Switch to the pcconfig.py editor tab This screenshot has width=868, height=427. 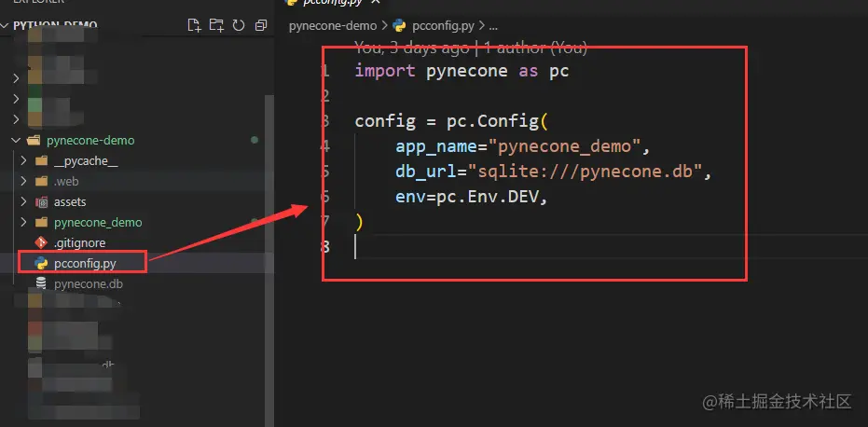333,2
